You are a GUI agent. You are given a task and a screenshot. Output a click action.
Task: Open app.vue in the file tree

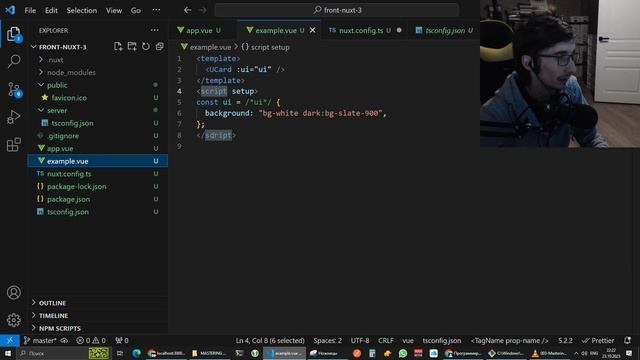coord(60,148)
